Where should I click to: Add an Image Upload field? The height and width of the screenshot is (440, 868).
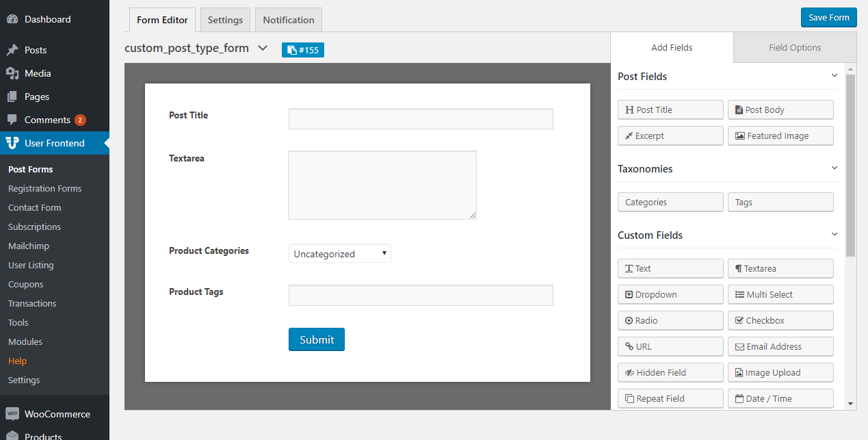tap(780, 372)
